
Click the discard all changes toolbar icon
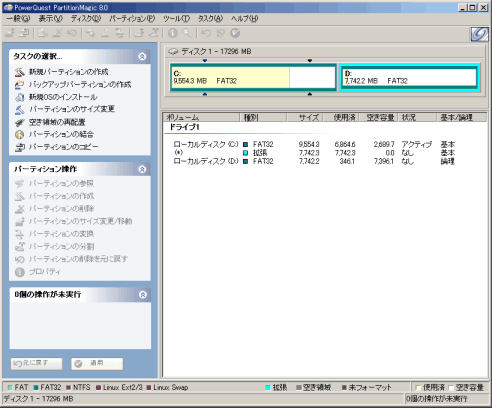(x=220, y=33)
